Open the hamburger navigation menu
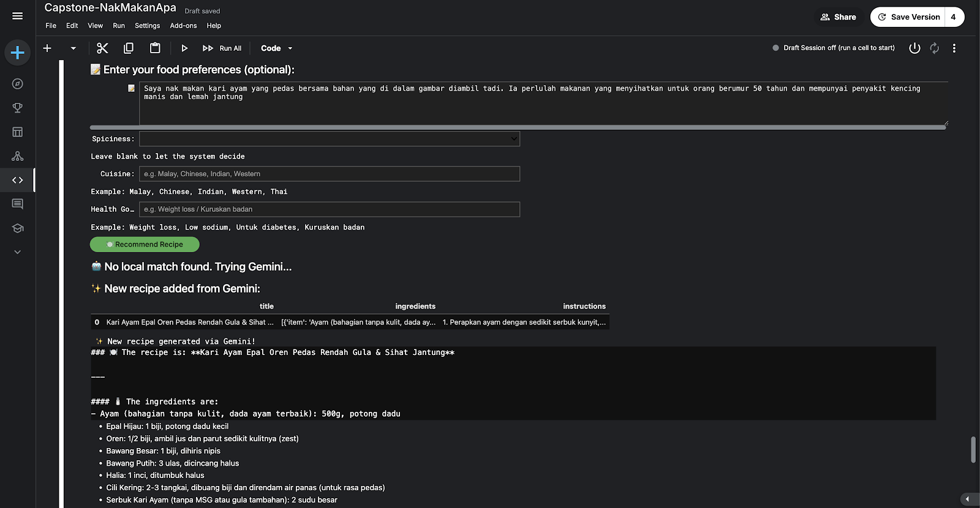 [x=17, y=16]
